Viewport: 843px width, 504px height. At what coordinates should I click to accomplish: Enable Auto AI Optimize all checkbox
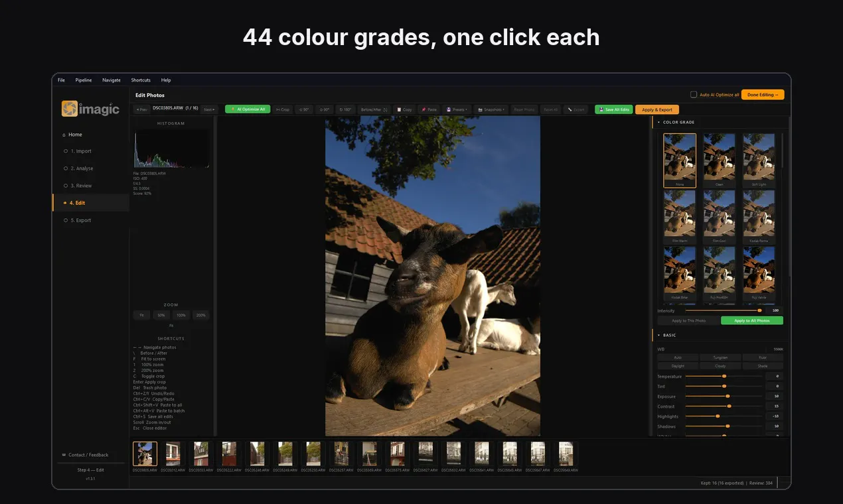click(x=694, y=95)
